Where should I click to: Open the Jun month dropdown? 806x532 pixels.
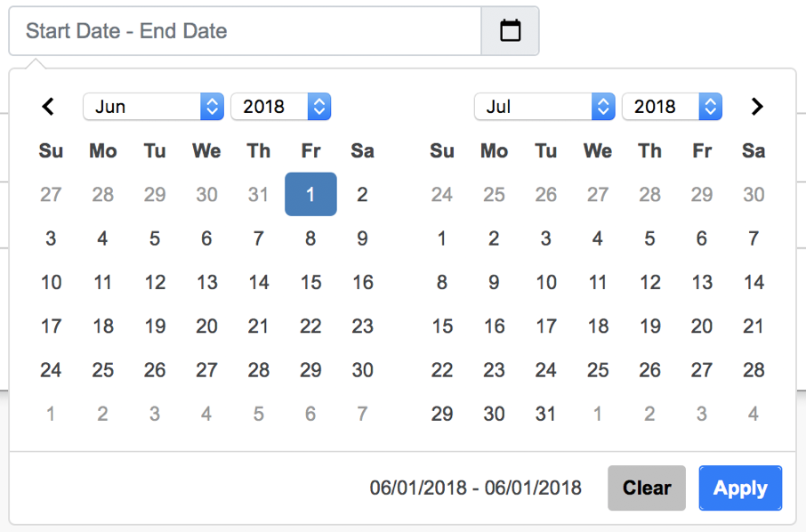tap(153, 107)
